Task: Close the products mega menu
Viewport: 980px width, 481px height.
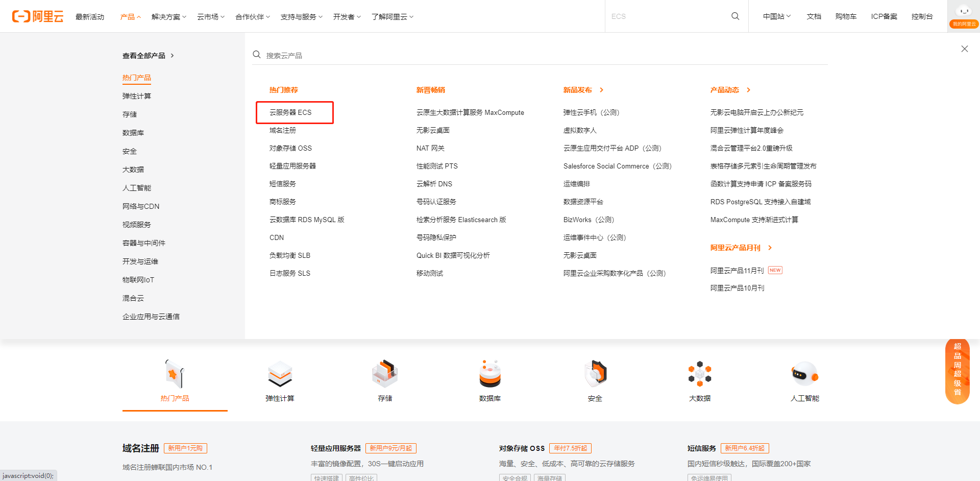Action: (964, 49)
